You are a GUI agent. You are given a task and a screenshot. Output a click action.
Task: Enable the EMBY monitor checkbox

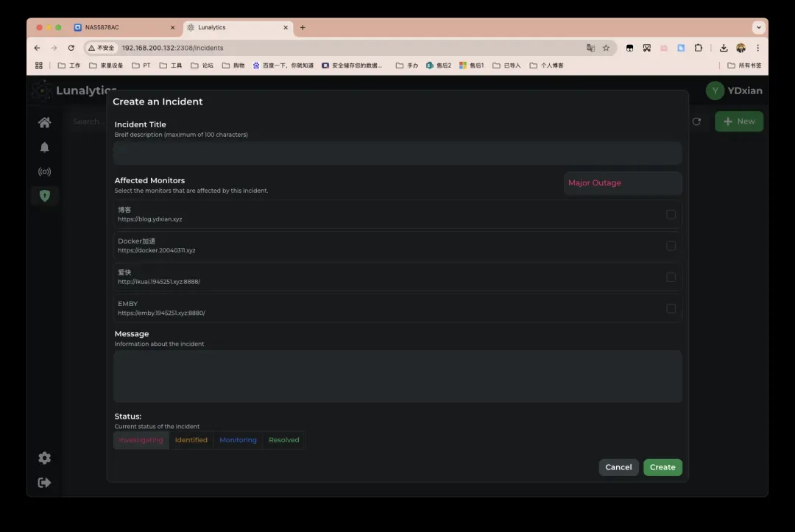click(671, 308)
